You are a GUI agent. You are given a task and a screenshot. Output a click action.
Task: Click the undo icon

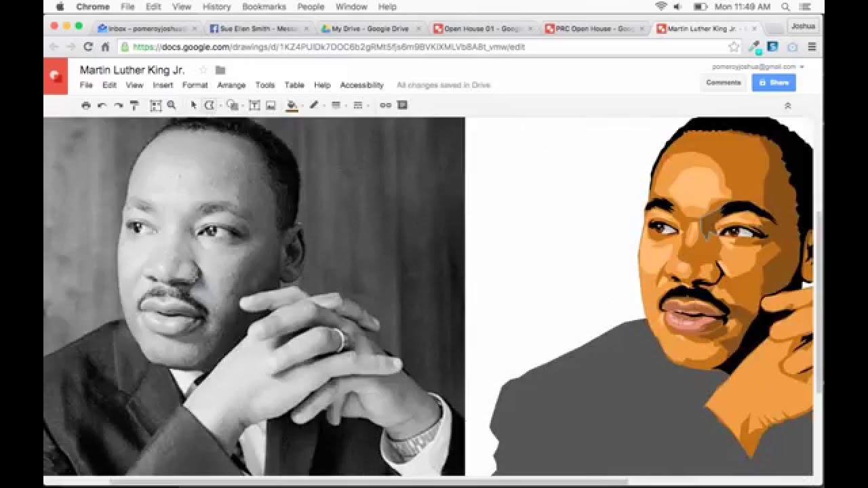[102, 105]
